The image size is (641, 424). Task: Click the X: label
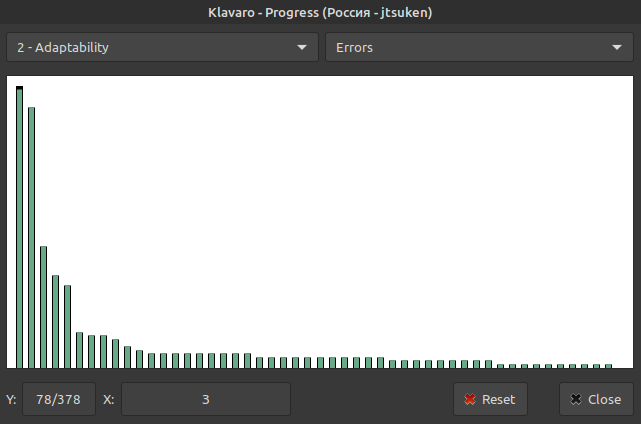click(x=108, y=399)
